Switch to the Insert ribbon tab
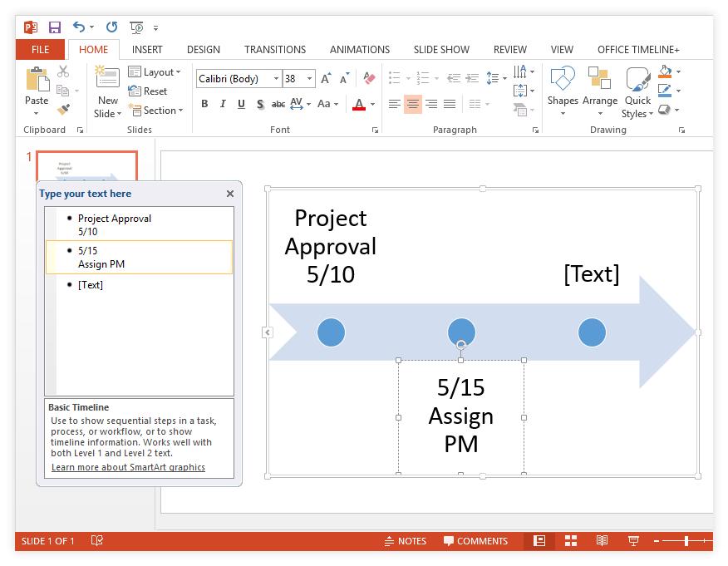The height and width of the screenshot is (566, 728). coord(147,49)
